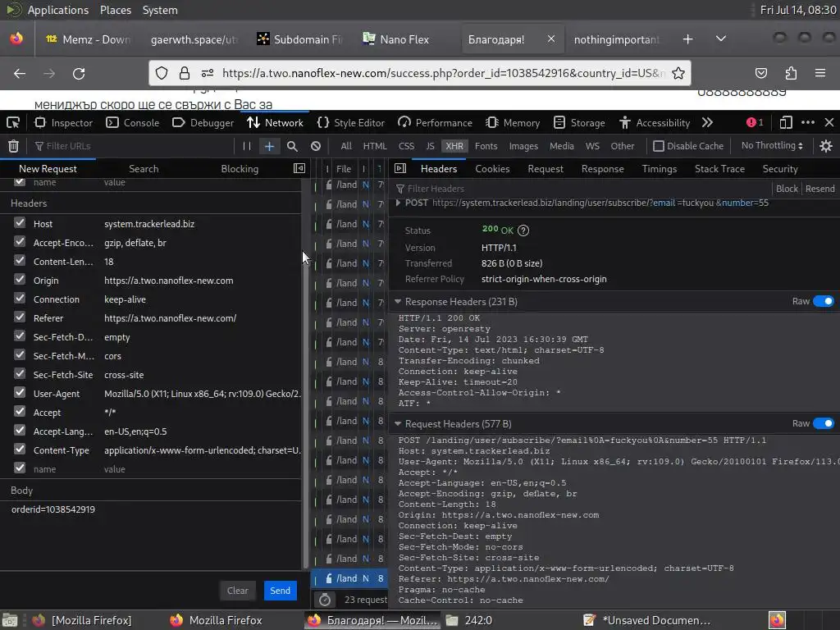This screenshot has height=630, width=840.
Task: Filter requests by CSS
Action: (406, 146)
